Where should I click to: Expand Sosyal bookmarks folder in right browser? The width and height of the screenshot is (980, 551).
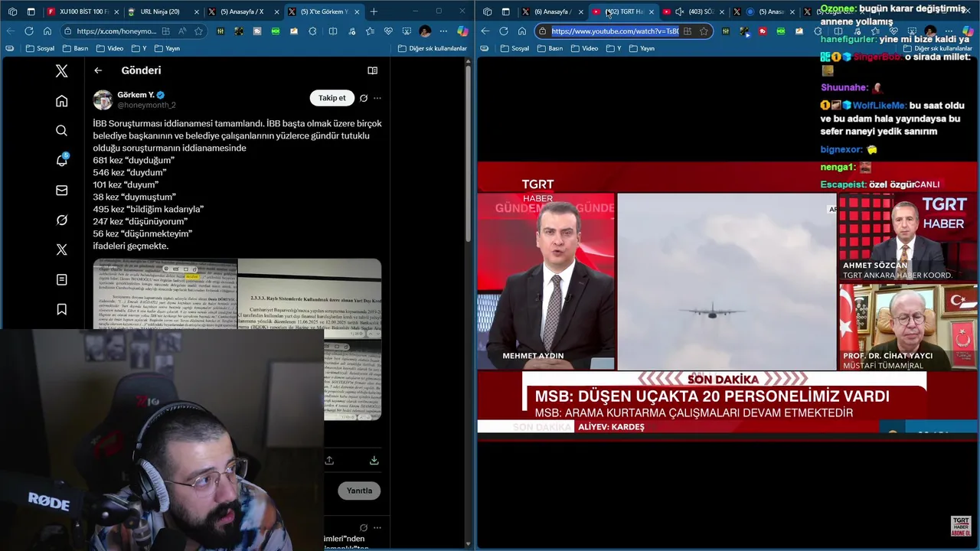[x=514, y=48]
